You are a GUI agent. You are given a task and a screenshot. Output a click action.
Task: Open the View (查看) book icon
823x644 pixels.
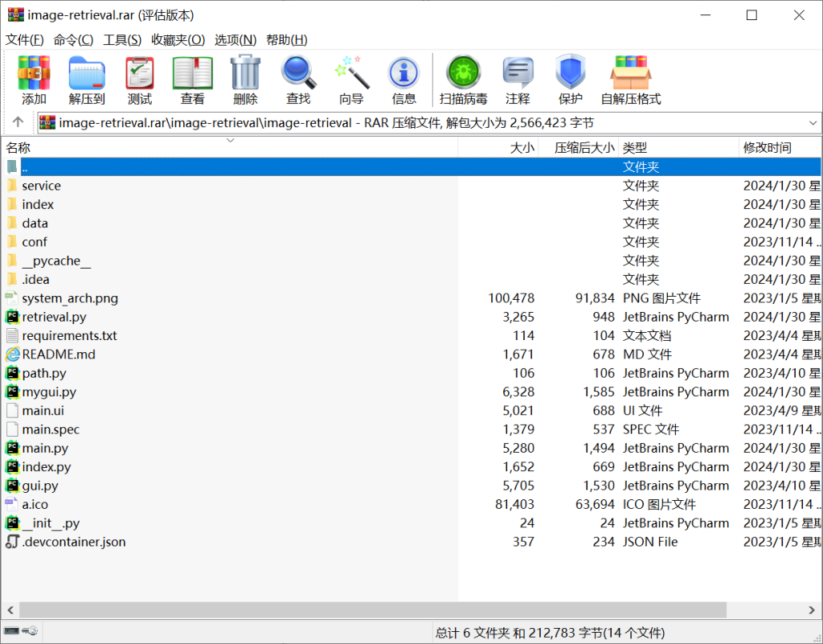click(x=192, y=80)
